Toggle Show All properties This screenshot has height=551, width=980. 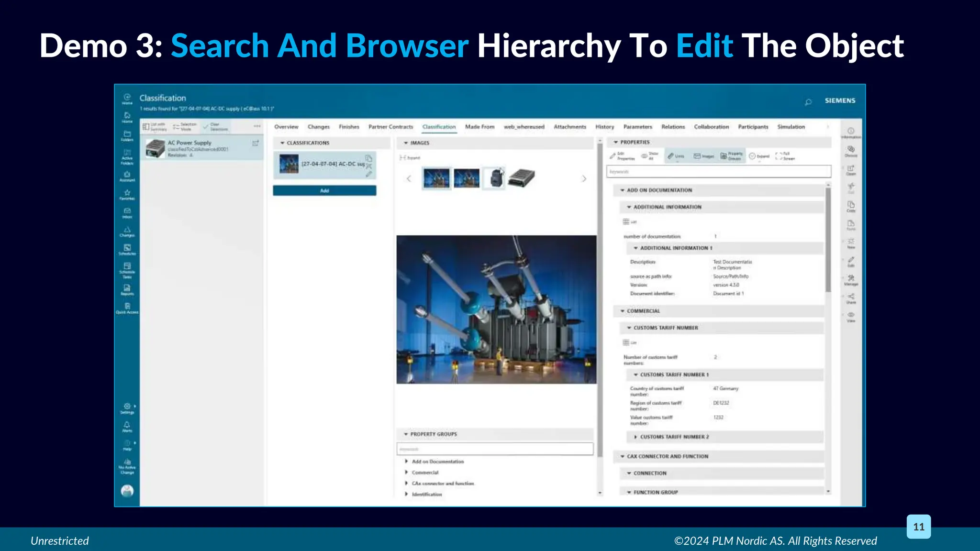pos(650,156)
